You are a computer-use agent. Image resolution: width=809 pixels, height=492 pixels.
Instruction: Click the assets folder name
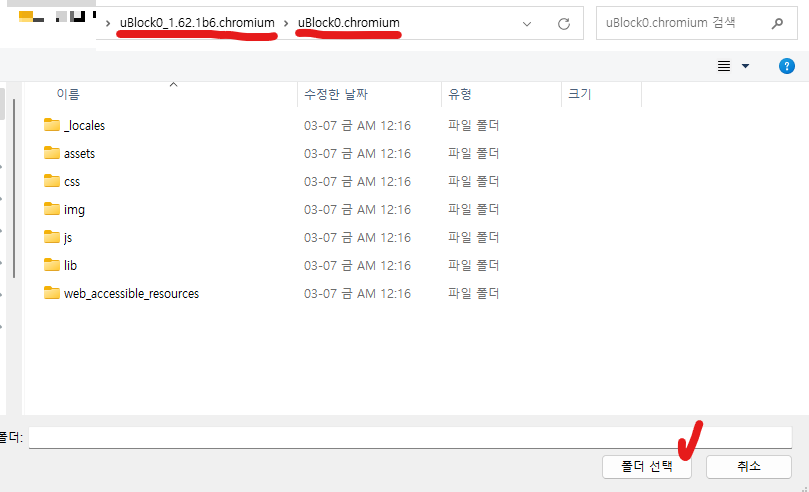pyautogui.click(x=79, y=154)
